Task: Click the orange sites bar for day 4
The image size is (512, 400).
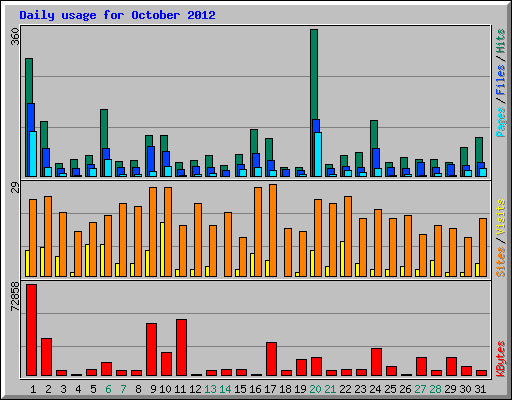Action: [x=78, y=254]
